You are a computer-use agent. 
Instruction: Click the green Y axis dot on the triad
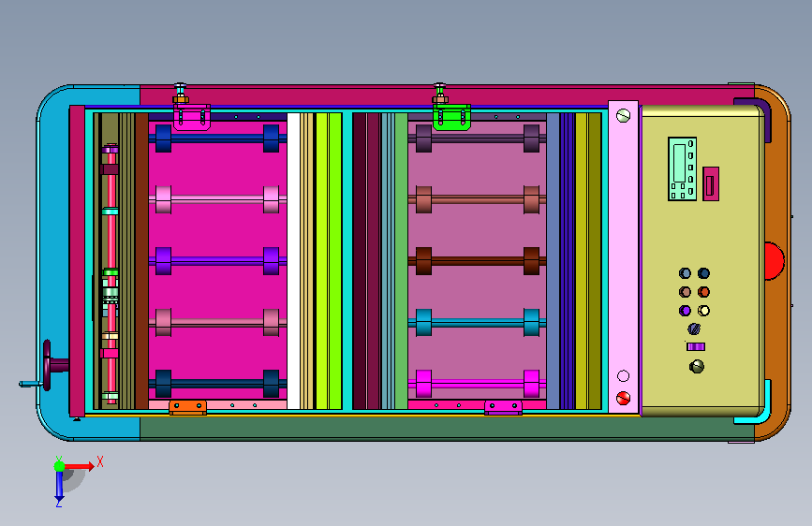pyautogui.click(x=60, y=466)
